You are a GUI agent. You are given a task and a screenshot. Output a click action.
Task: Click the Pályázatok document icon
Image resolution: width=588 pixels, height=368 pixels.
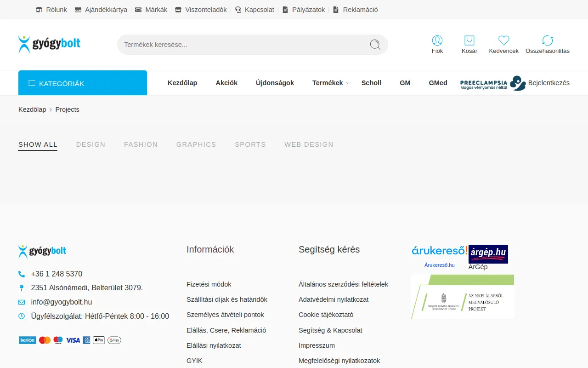(x=285, y=10)
